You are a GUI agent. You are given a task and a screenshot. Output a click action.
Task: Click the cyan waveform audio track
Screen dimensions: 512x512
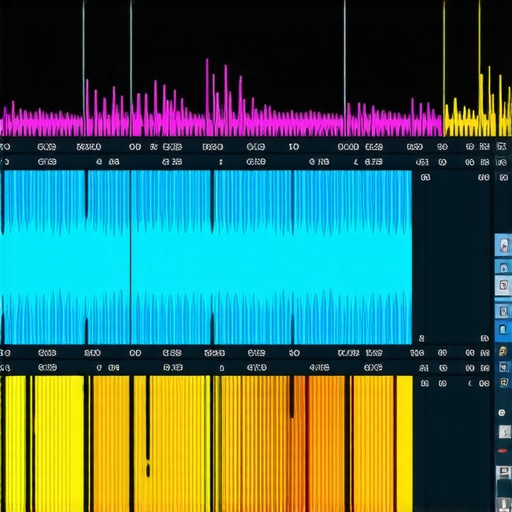click(206, 257)
